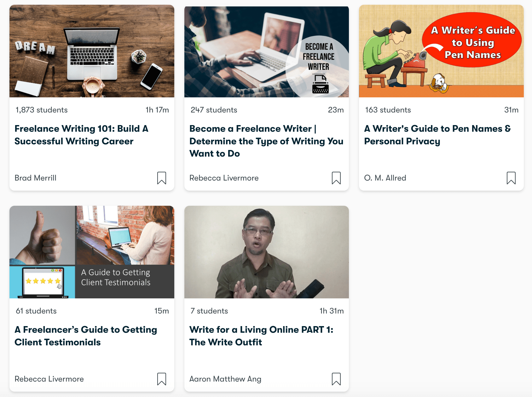The image size is (532, 397).
Task: View Rebecca Livermore under the Client Testimonials class
Action: (49, 379)
